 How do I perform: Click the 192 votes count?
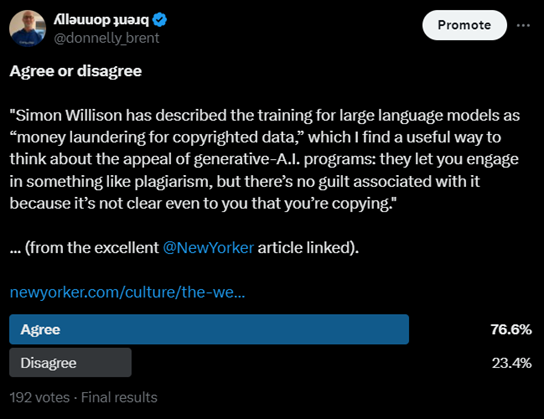(40, 397)
